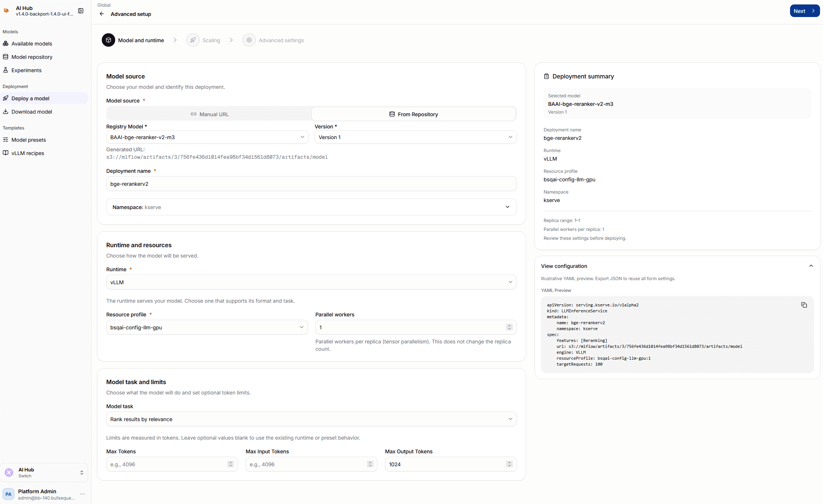This screenshot has height=504, width=823.
Task: Click the Experiments flask icon
Action: pos(6,70)
